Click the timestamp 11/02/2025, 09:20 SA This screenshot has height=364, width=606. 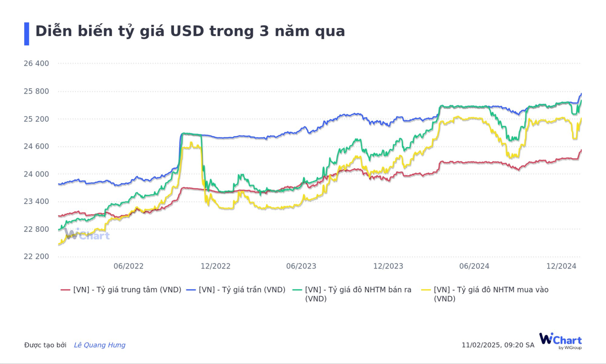[x=498, y=345]
